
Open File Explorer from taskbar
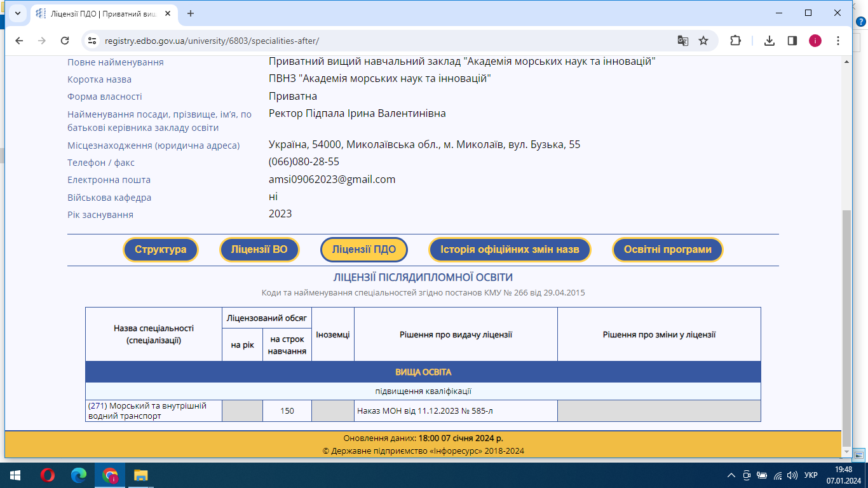point(140,475)
